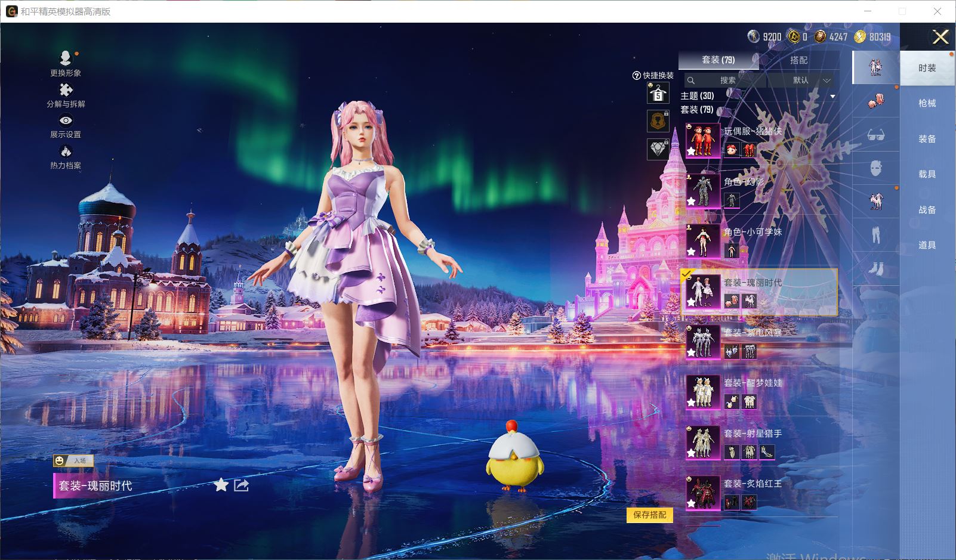Click the quick-change hanger icon with number 5
This screenshot has width=956, height=560.
657,93
